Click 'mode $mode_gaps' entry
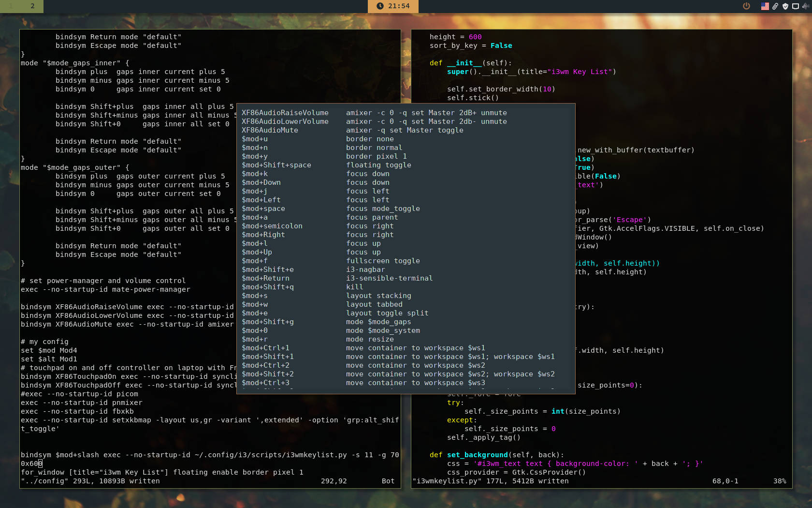This screenshot has width=812, height=508. coord(378,322)
